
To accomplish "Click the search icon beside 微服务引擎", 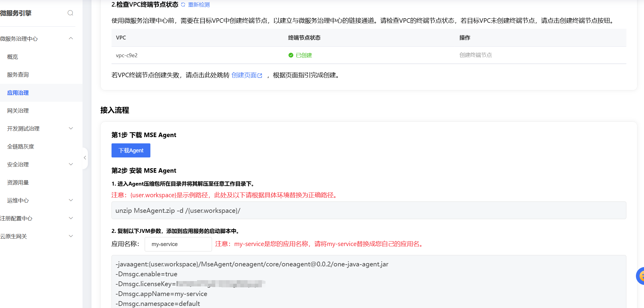I will click(x=70, y=13).
